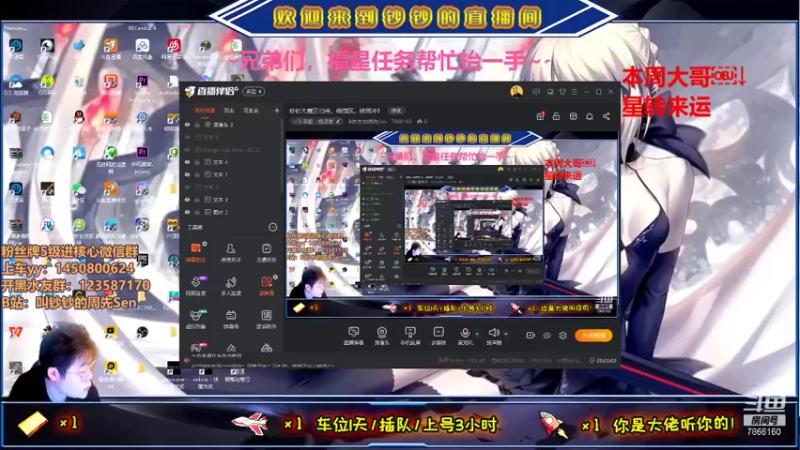Select the first scene tab highlighted in orange
This screenshot has height=450, width=800.
[205, 110]
